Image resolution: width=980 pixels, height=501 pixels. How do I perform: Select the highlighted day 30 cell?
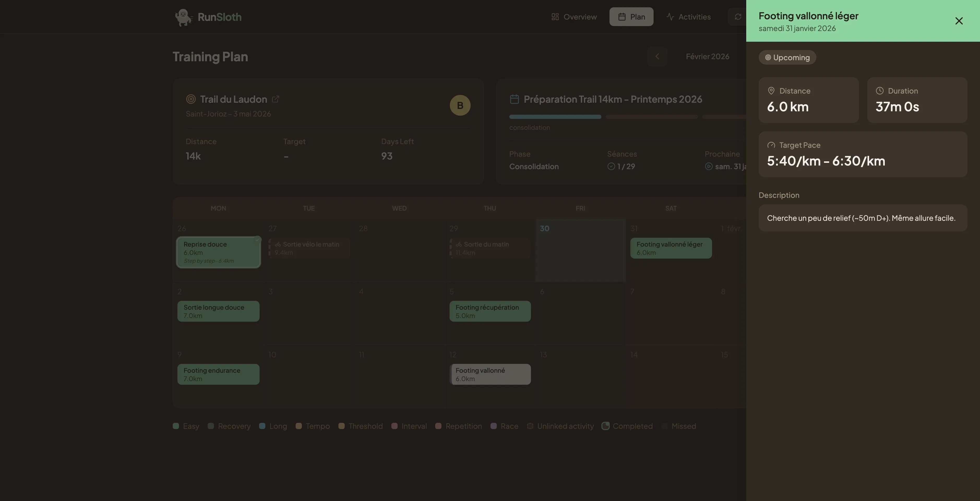[580, 255]
